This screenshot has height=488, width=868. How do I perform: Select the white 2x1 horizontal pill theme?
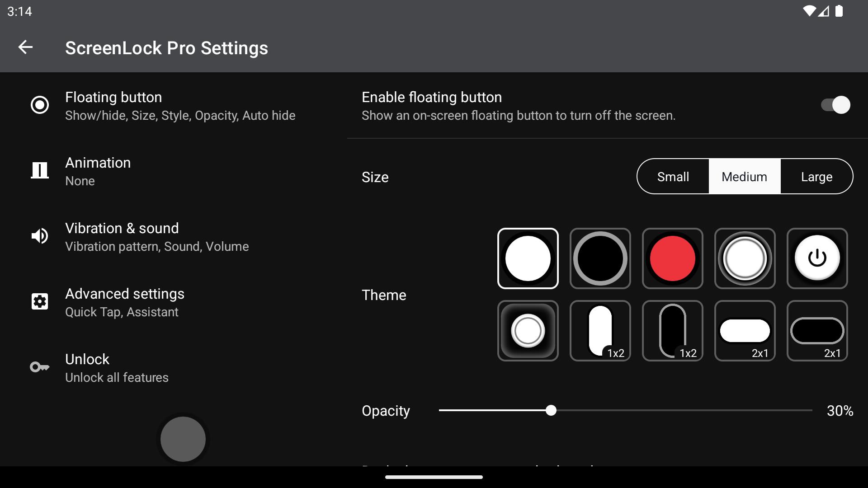coord(745,331)
